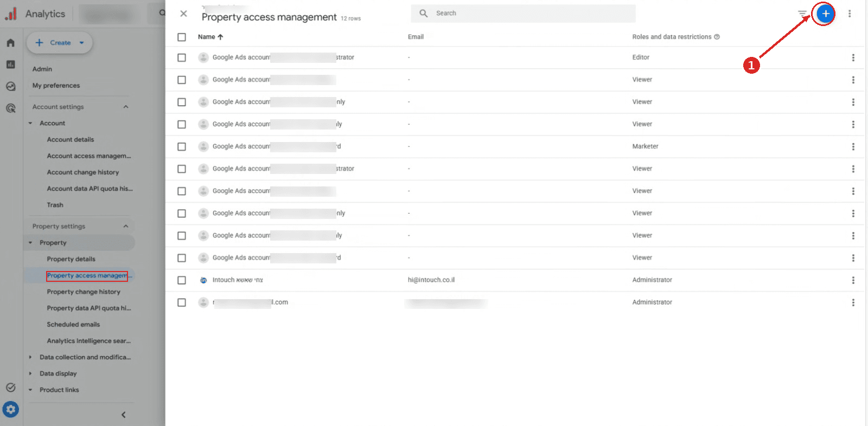This screenshot has width=868, height=426.
Task: Check the Editor role row checkbox
Action: click(182, 57)
